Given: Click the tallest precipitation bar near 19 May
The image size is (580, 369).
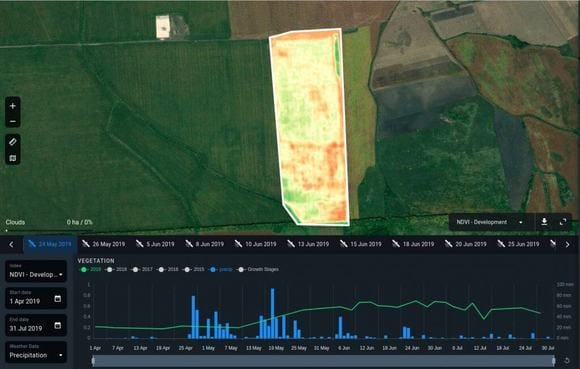Looking at the screenshot, I should pyautogui.click(x=273, y=313).
